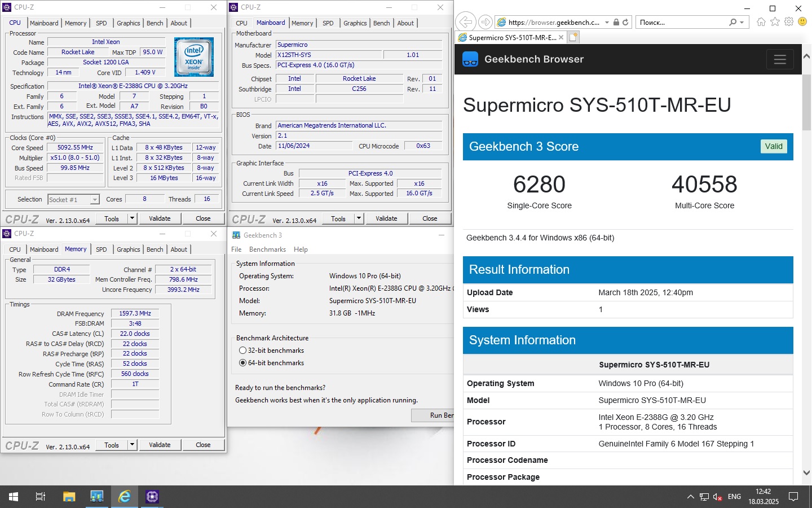
Task: Select 32-bit benchmarks radio button
Action: pyautogui.click(x=242, y=351)
